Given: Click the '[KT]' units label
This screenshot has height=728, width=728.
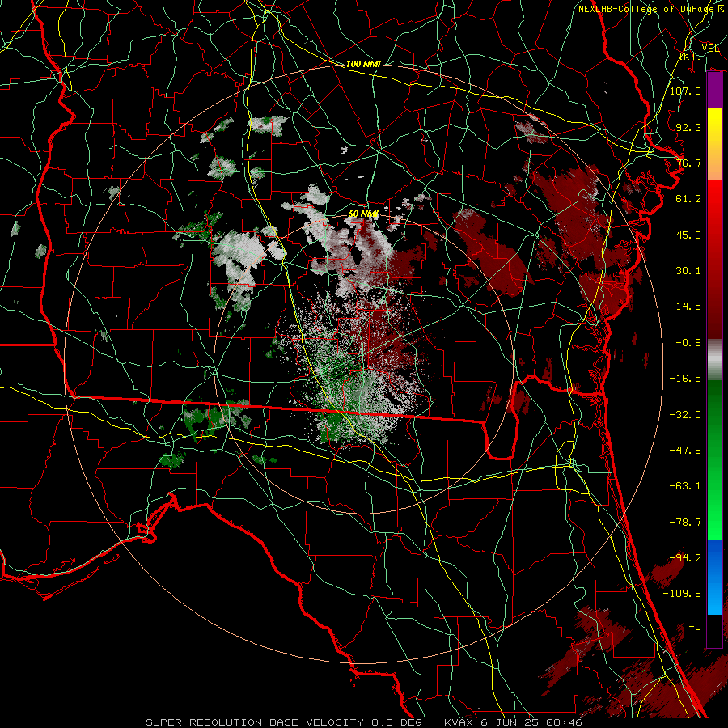Looking at the screenshot, I should (691, 56).
